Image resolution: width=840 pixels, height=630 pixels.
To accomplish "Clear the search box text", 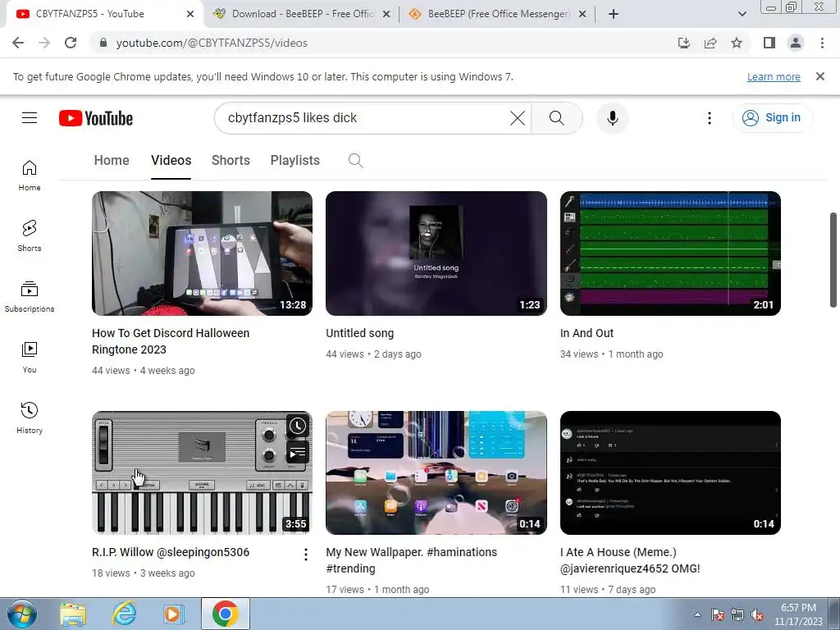I will pos(517,118).
